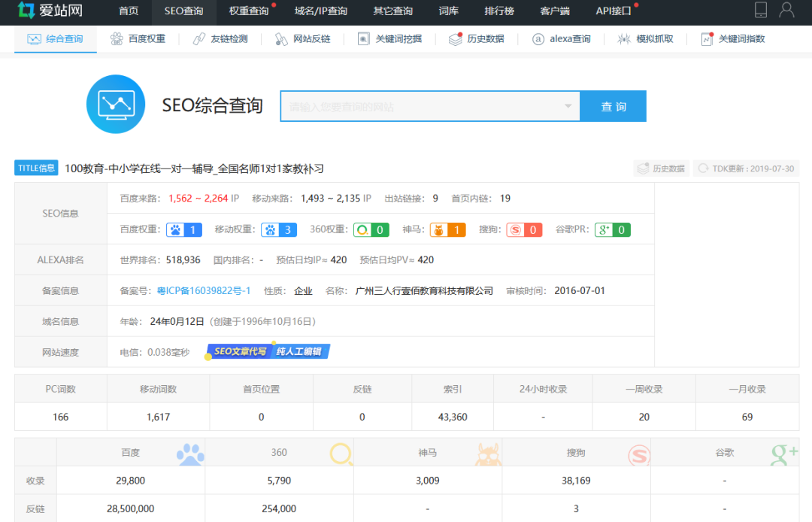The image size is (812, 522).
Task: Click the 历史数据 stack icon in toolbar
Action: [455, 39]
